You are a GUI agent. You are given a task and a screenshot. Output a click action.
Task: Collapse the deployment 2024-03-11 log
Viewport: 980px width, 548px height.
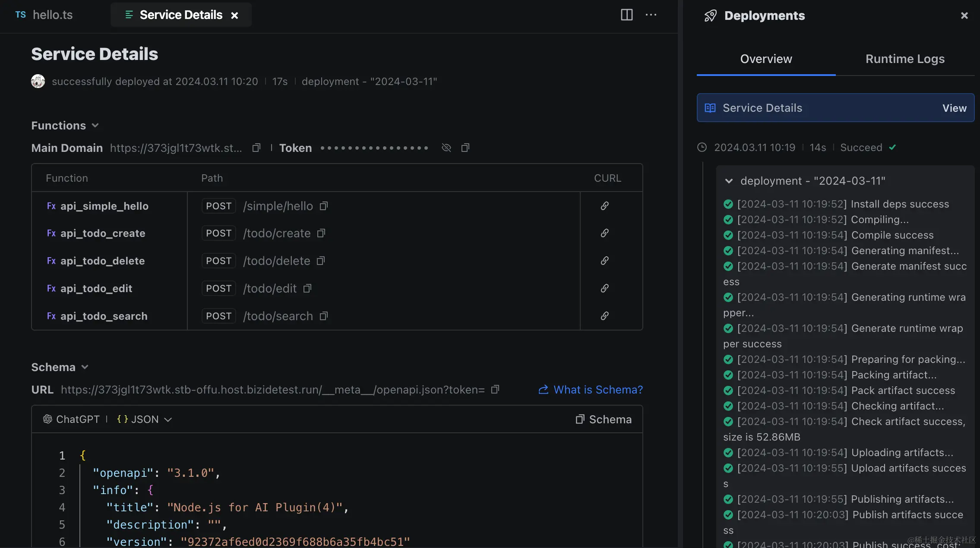click(x=729, y=181)
